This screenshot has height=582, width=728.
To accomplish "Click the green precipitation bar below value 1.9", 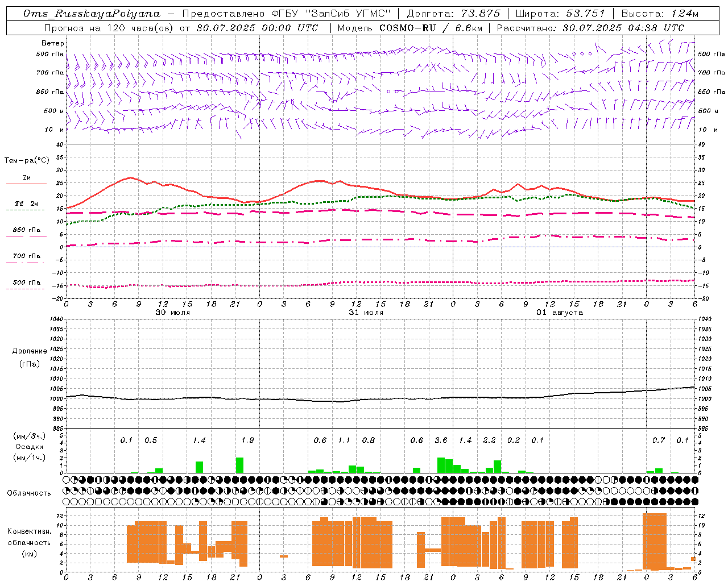I will click(239, 465).
